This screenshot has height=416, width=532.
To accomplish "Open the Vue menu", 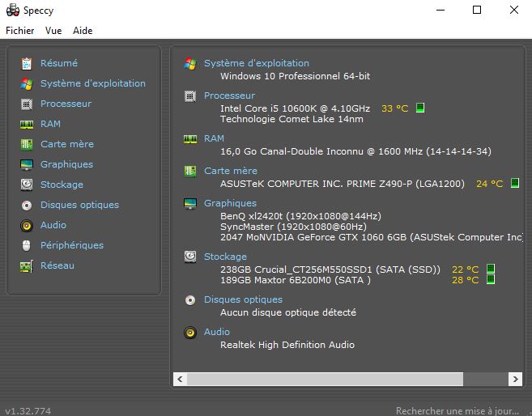I will 53,31.
